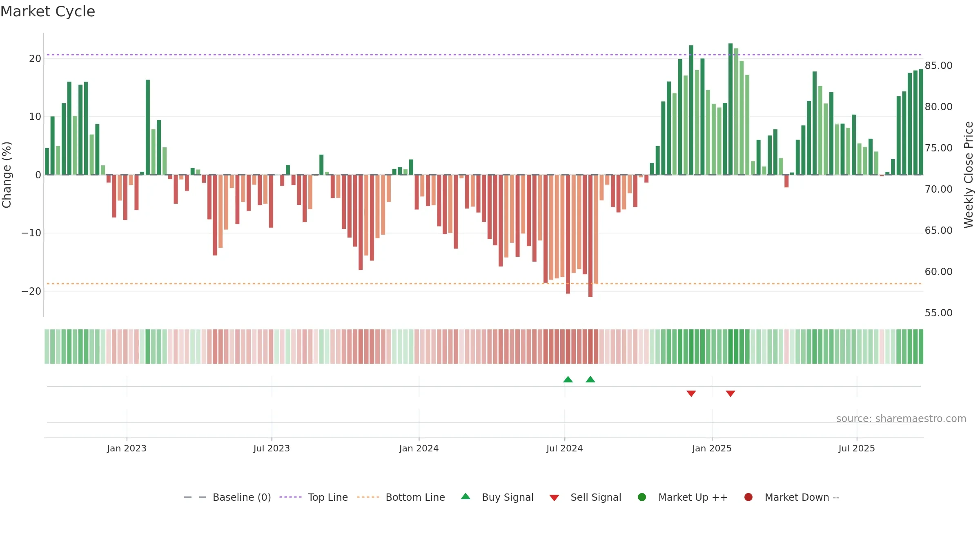Screen dimensions: 980x551
Task: Click the first sell signal marker before Jan 2025
Action: tap(691, 393)
